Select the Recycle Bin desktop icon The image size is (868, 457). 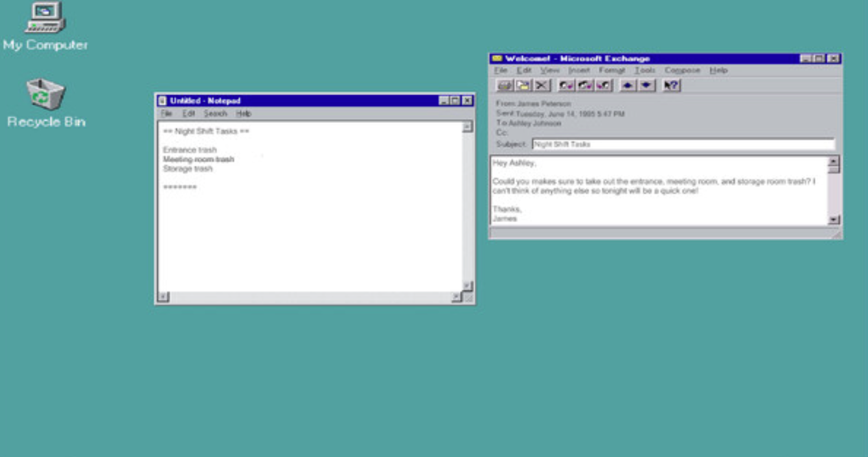pyautogui.click(x=46, y=104)
